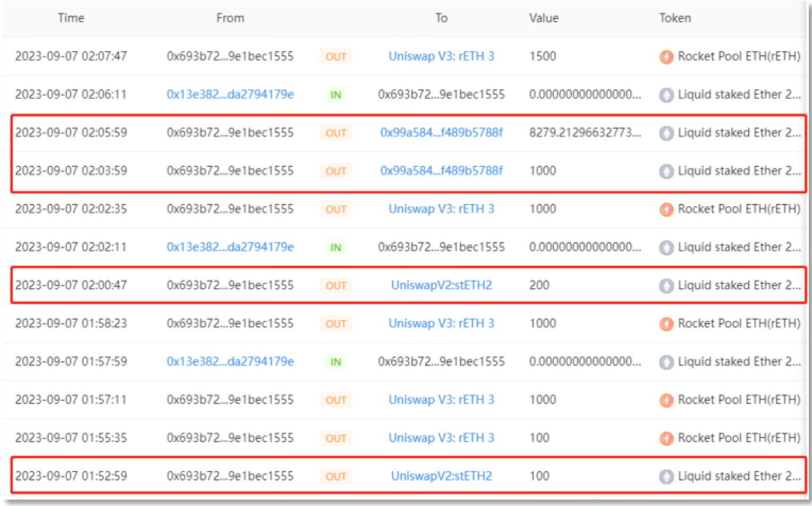
Task: Open Uniswap V3: rETH 3 link at 02:07:47
Action: [x=441, y=56]
